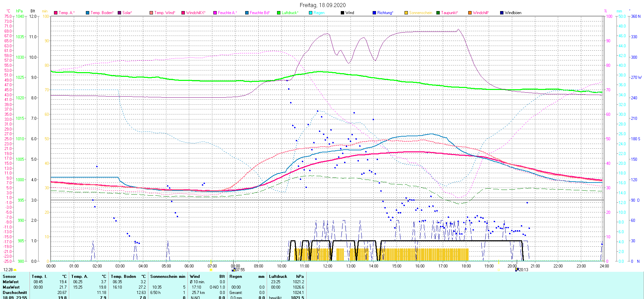Select the Taupunkt* legend label
The image size is (644, 299).
(449, 13)
